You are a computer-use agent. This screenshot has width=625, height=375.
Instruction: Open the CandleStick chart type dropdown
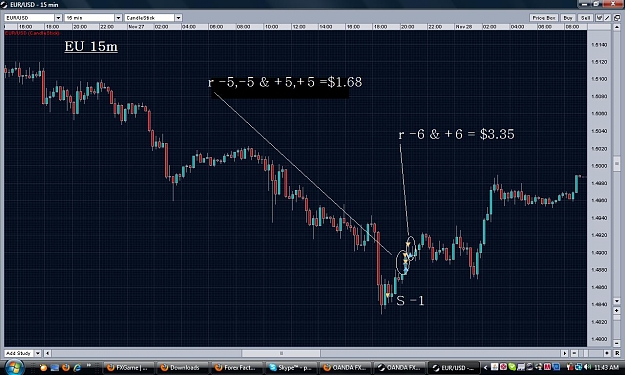(x=179, y=18)
